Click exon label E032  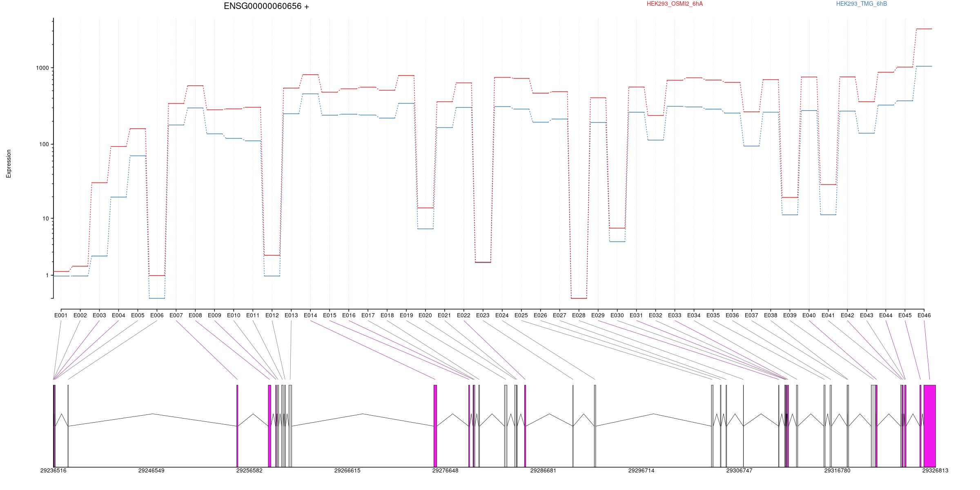click(x=655, y=315)
